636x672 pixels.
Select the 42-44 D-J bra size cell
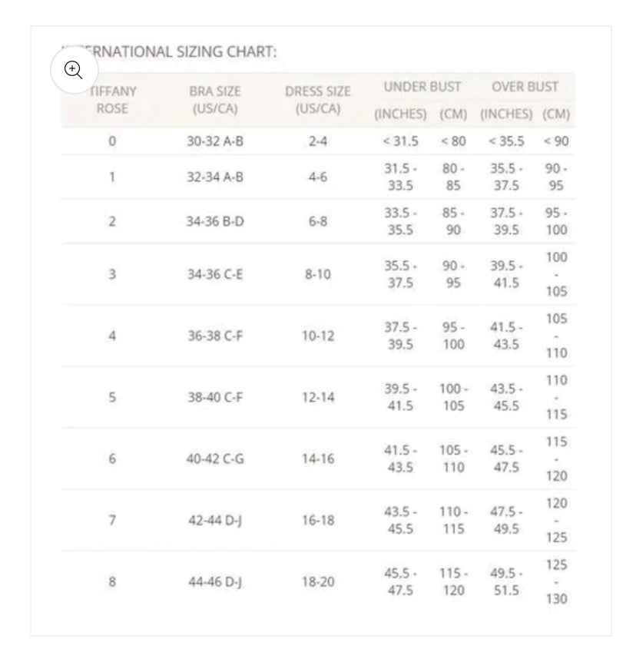[x=215, y=520]
